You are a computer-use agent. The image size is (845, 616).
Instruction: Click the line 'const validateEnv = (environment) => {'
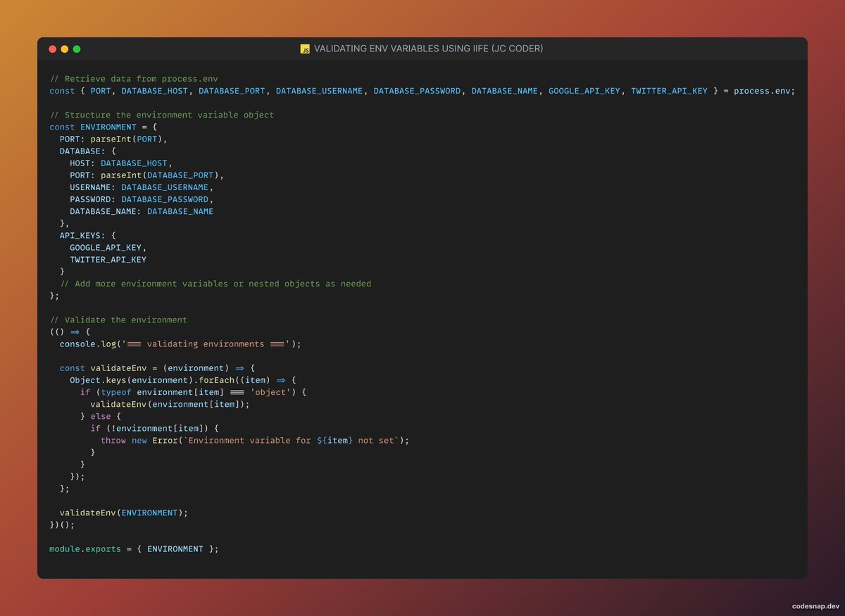click(157, 368)
